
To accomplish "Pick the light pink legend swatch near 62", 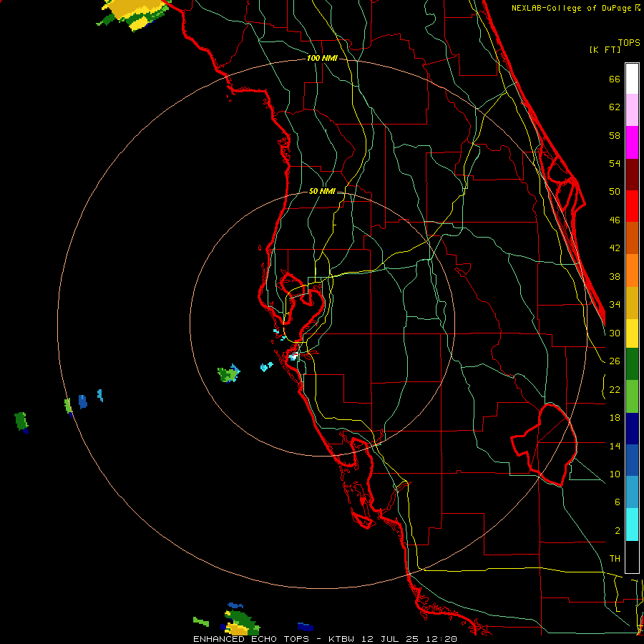I will pos(632,110).
